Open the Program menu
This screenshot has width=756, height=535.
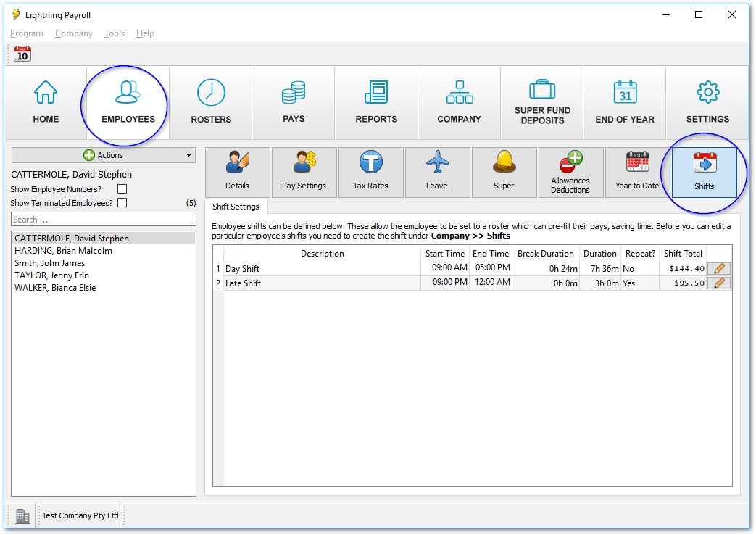pyautogui.click(x=27, y=33)
